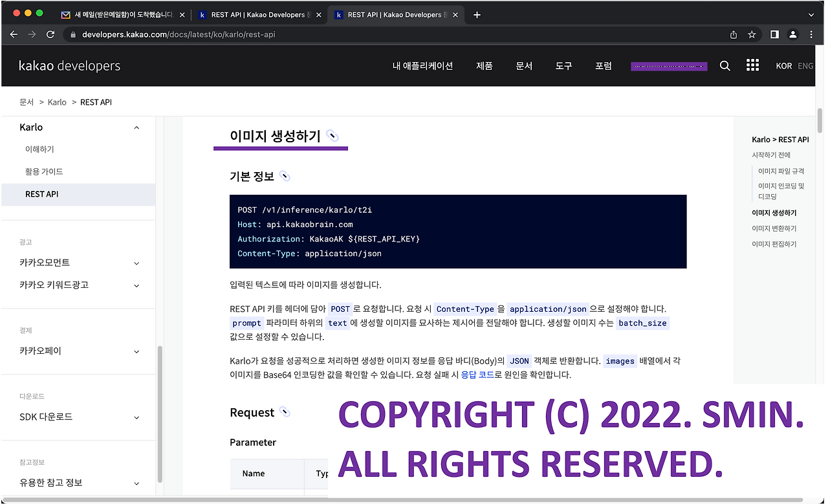Click Karlo > REST API outline title

point(780,140)
